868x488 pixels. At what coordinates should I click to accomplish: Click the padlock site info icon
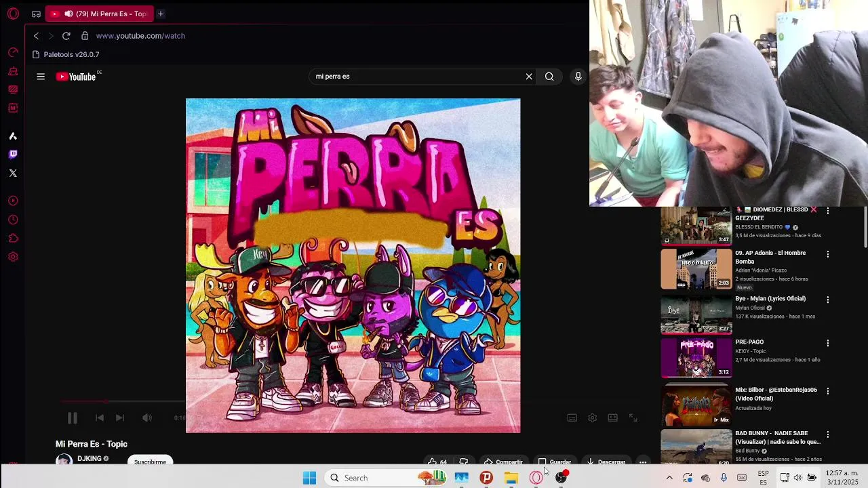[x=85, y=36]
